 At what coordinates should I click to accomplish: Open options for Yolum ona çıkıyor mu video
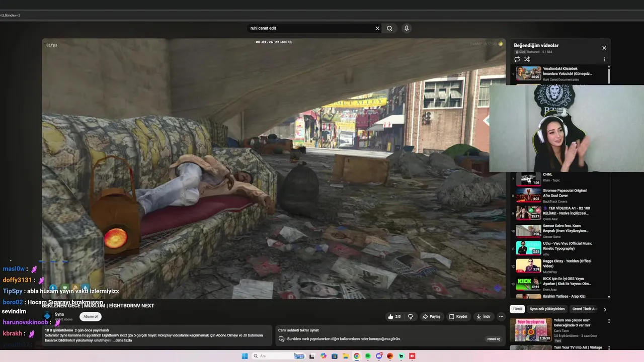[x=609, y=321]
